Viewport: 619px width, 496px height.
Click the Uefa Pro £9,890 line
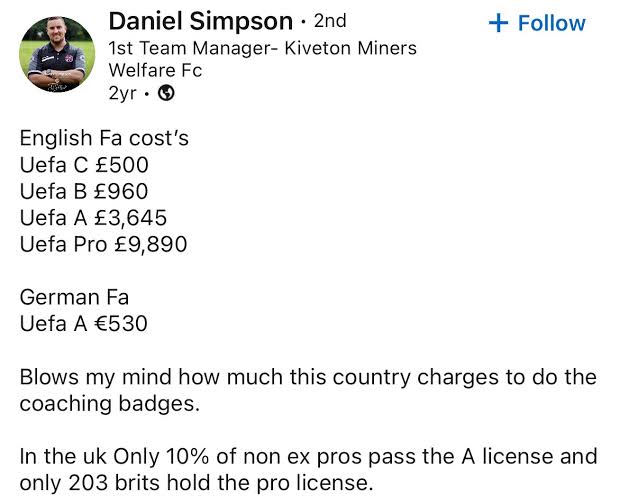[103, 244]
